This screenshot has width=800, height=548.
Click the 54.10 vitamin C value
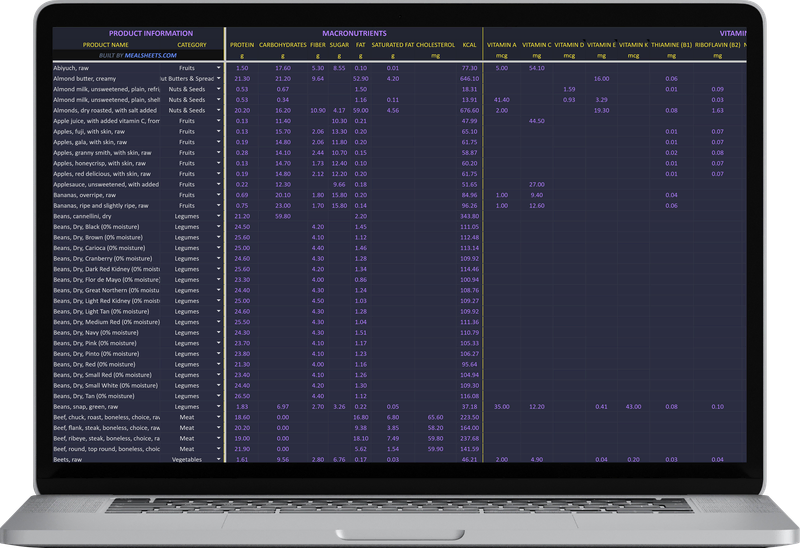pos(537,68)
